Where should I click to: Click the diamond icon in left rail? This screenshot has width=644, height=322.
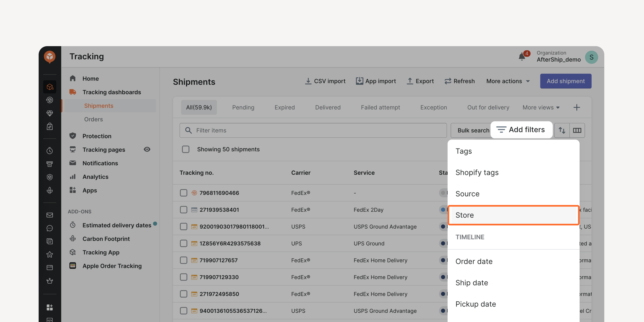[50, 113]
